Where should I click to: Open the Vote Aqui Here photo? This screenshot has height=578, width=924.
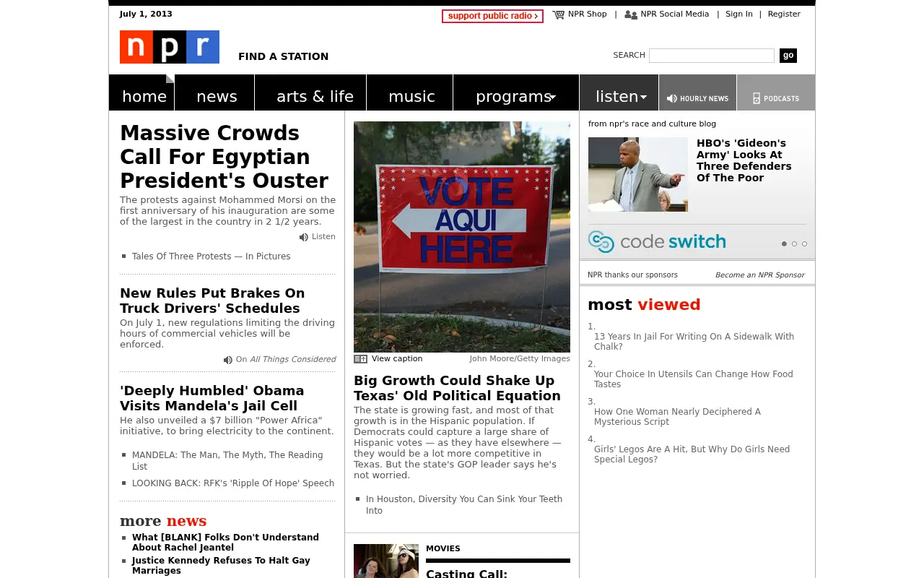(462, 237)
